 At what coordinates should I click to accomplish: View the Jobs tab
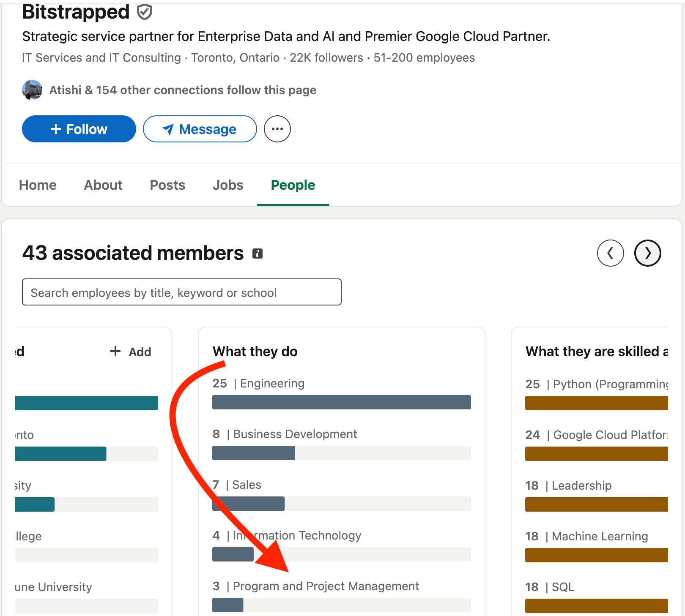(228, 185)
